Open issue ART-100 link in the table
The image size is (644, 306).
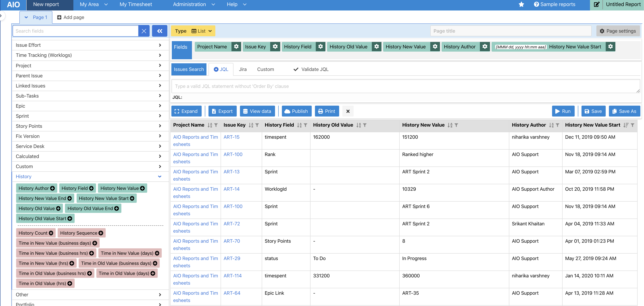[x=233, y=154]
